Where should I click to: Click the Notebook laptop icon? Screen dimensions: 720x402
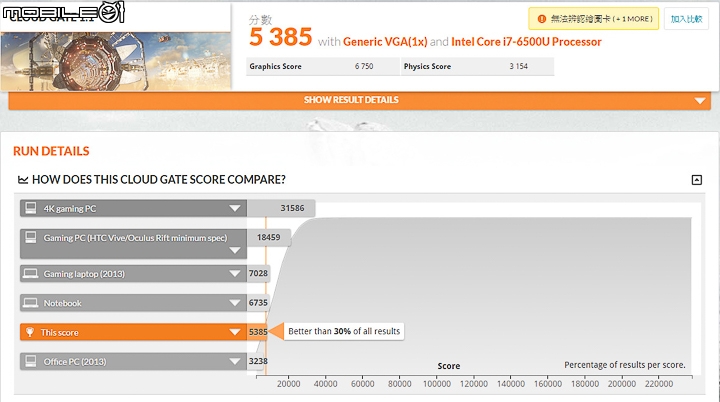point(31,303)
